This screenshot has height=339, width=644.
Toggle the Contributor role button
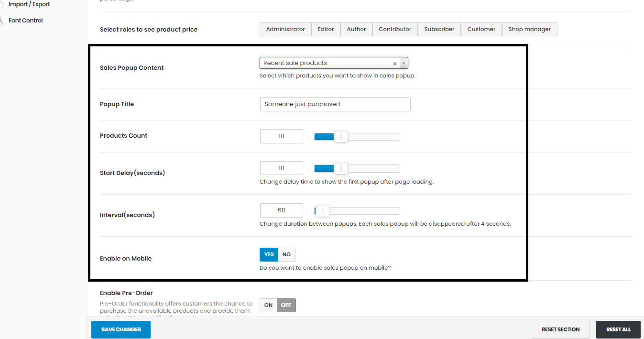coord(395,29)
